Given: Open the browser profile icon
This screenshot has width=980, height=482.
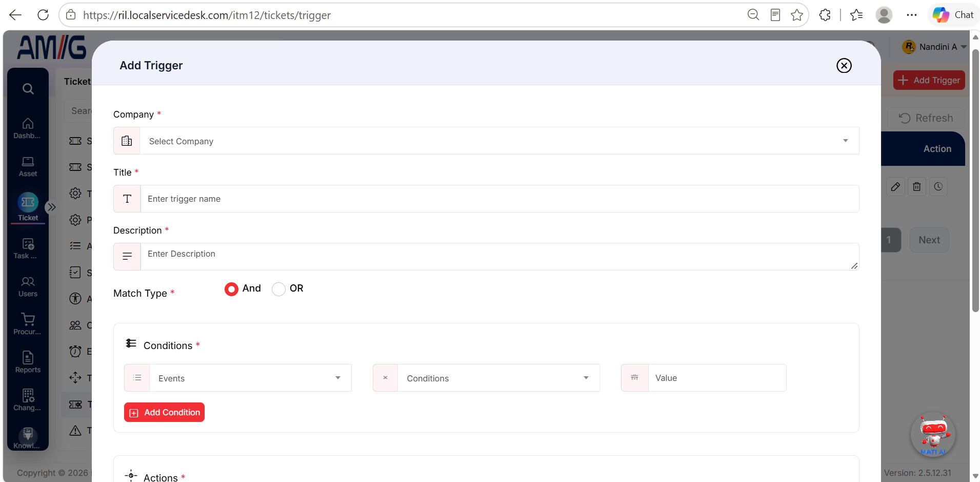Looking at the screenshot, I should click(x=884, y=15).
